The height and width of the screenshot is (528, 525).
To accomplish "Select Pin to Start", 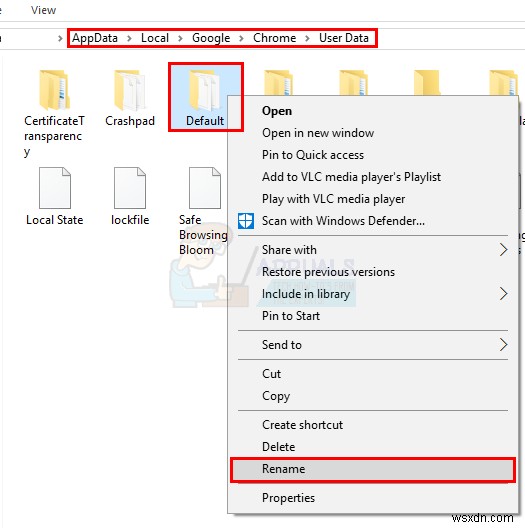I will click(x=373, y=316).
